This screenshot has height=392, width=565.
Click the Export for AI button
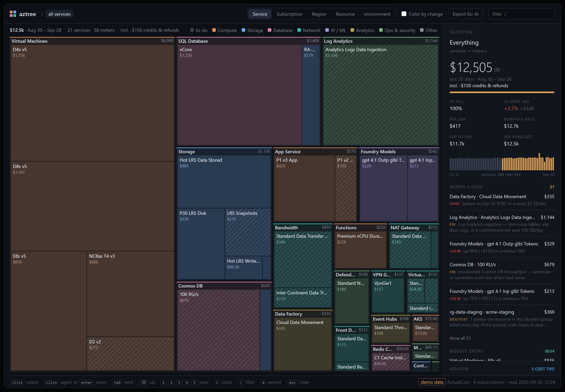tap(465, 14)
